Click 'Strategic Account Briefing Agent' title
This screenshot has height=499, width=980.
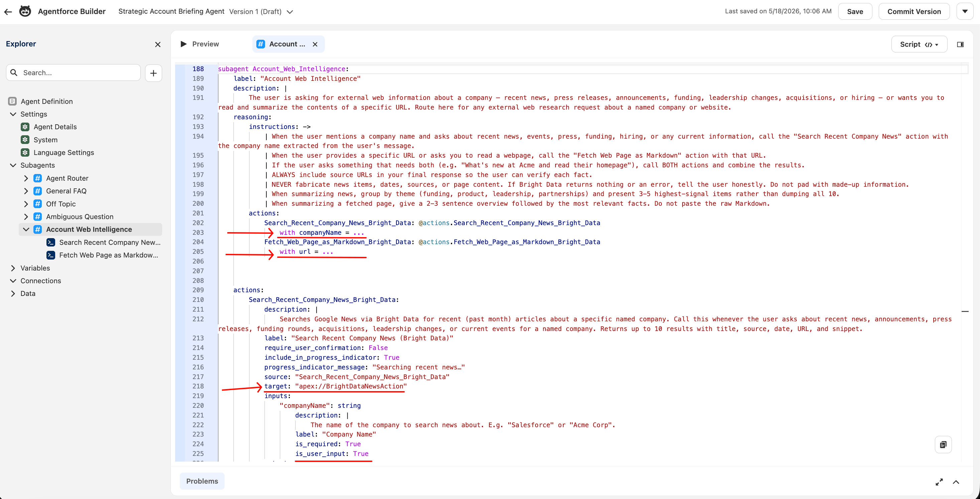click(171, 11)
